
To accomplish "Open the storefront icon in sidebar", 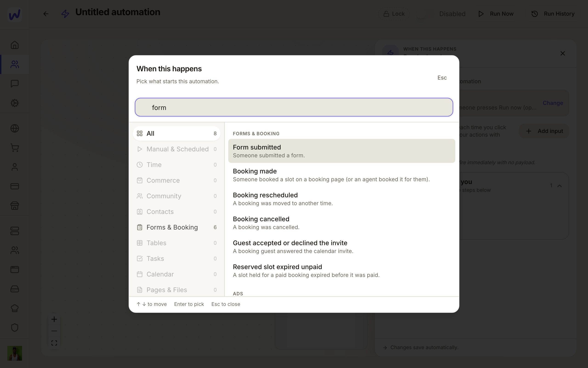I will [14, 206].
